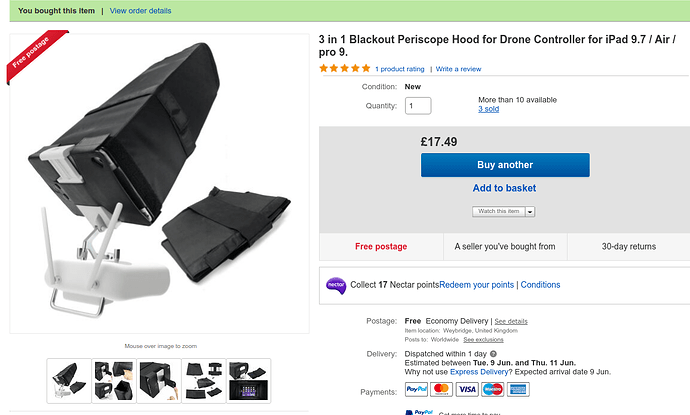Click the Mastercard payment icon

(x=441, y=390)
